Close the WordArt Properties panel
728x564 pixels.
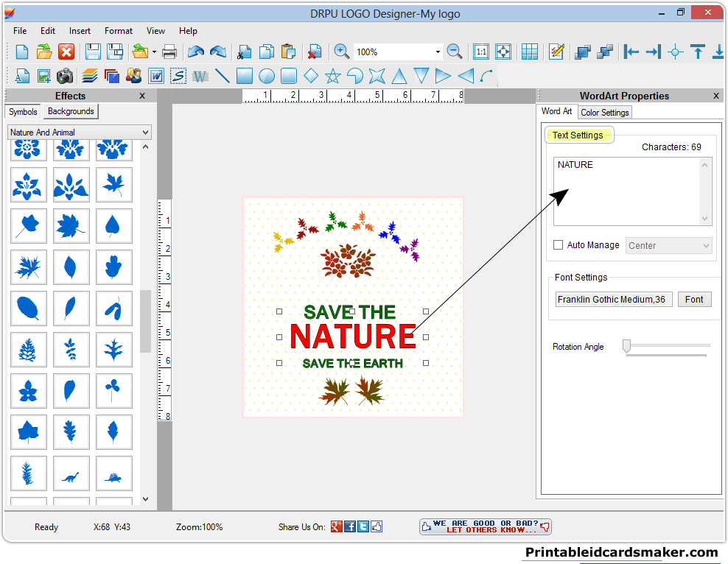716,96
